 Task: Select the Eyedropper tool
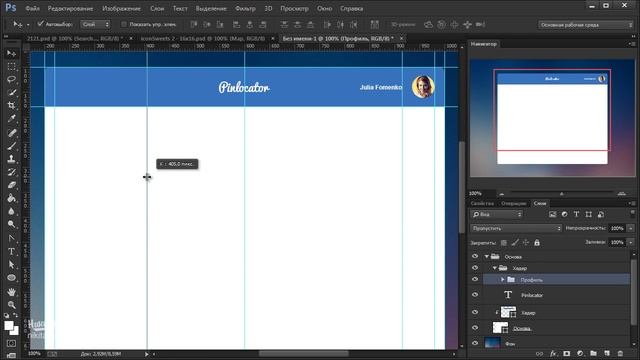[x=11, y=118]
